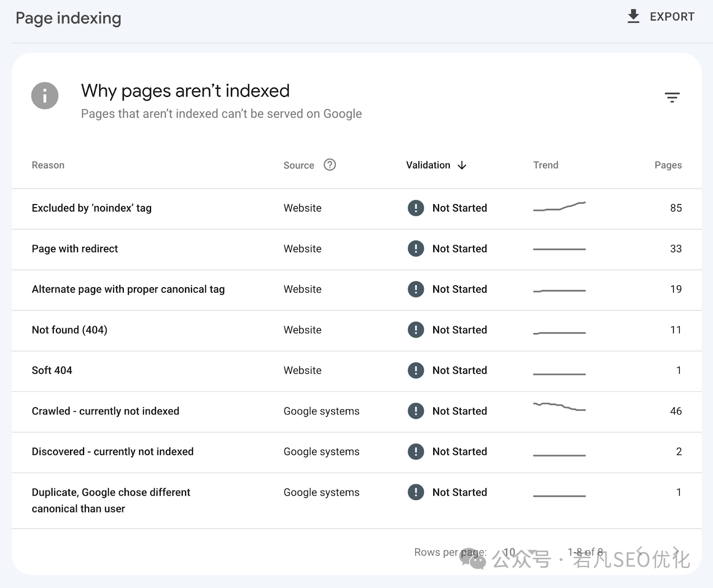The width and height of the screenshot is (713, 588).
Task: Click the gray info circle icon
Action: (x=45, y=95)
